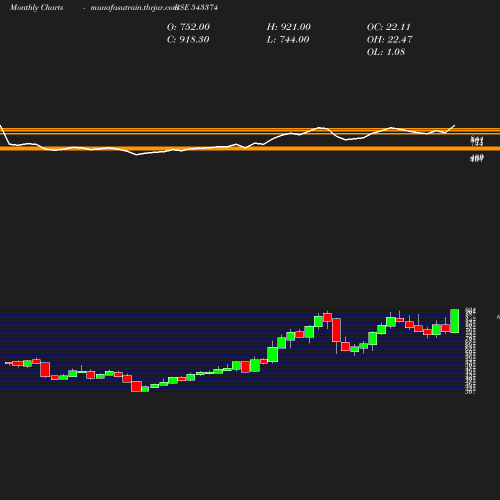Click the "OC: 22.11" percentage value
Viewport: 500px width, 500px height.
[x=389, y=27]
